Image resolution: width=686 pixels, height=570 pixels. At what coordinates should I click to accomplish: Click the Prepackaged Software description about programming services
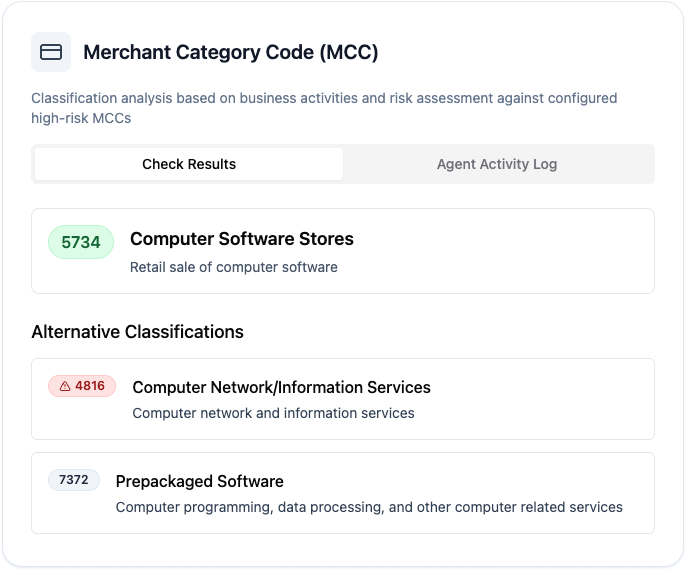click(x=369, y=507)
